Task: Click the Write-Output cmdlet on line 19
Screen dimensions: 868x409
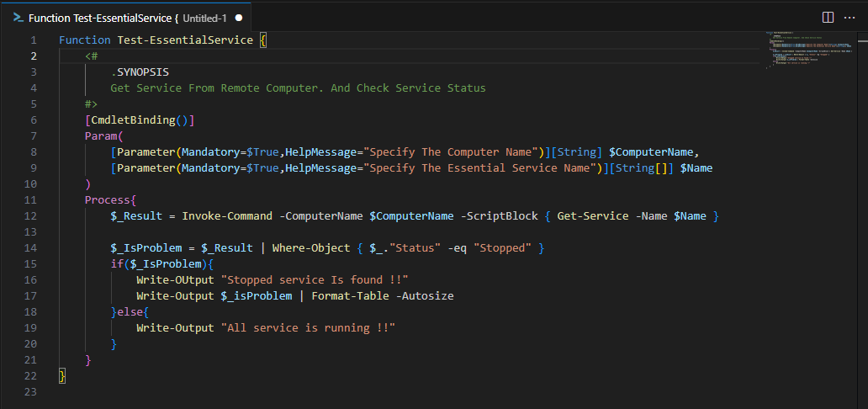Action: coord(176,328)
